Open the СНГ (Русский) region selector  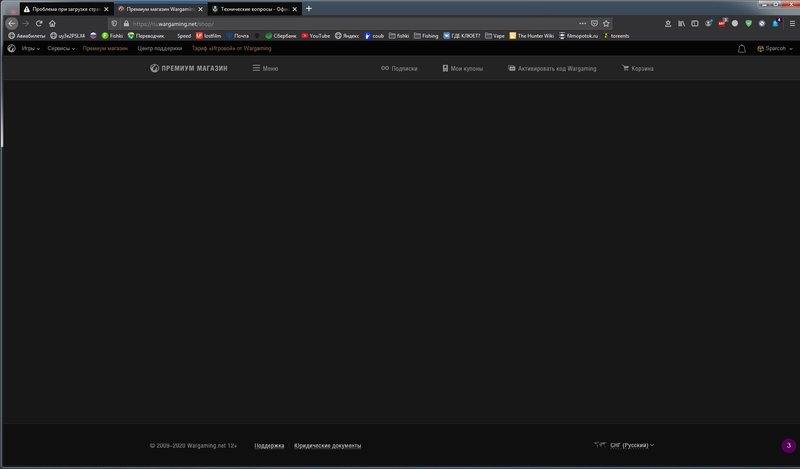point(624,445)
